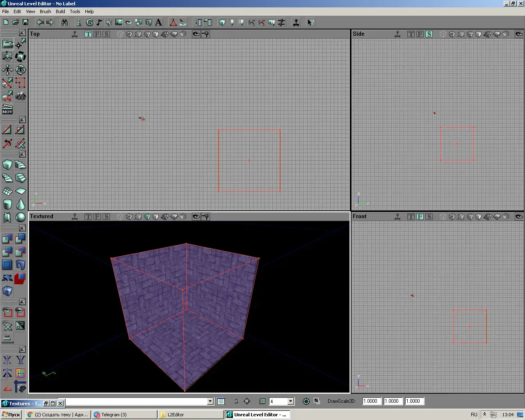Switch Top viewport to Side view (S)
The image size is (525, 420).
(x=106, y=34)
